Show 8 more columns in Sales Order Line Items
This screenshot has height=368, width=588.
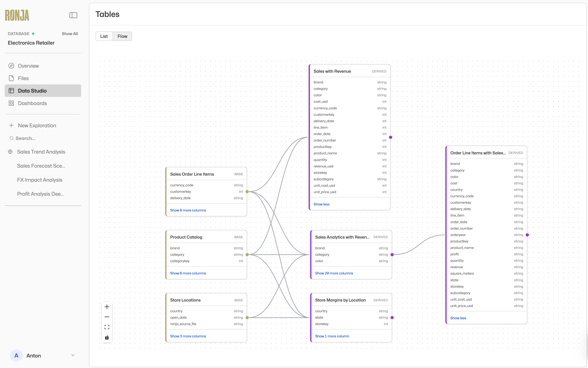click(x=188, y=210)
